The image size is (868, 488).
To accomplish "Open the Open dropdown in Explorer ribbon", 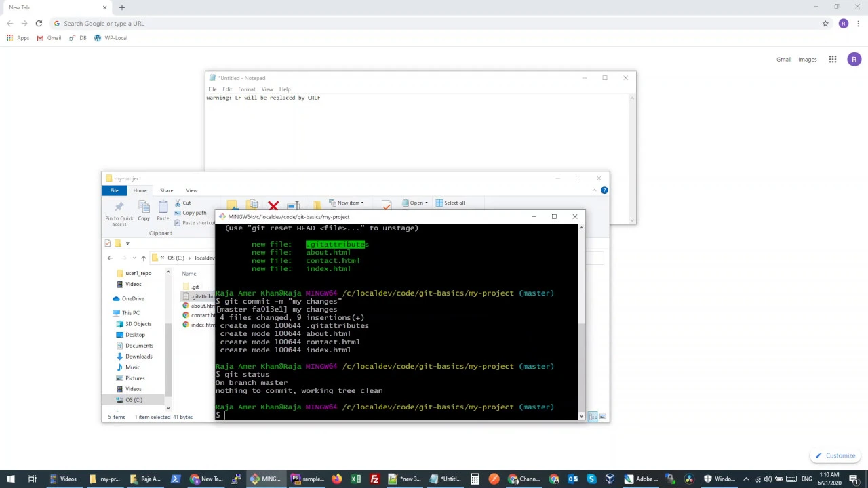I will click(415, 203).
